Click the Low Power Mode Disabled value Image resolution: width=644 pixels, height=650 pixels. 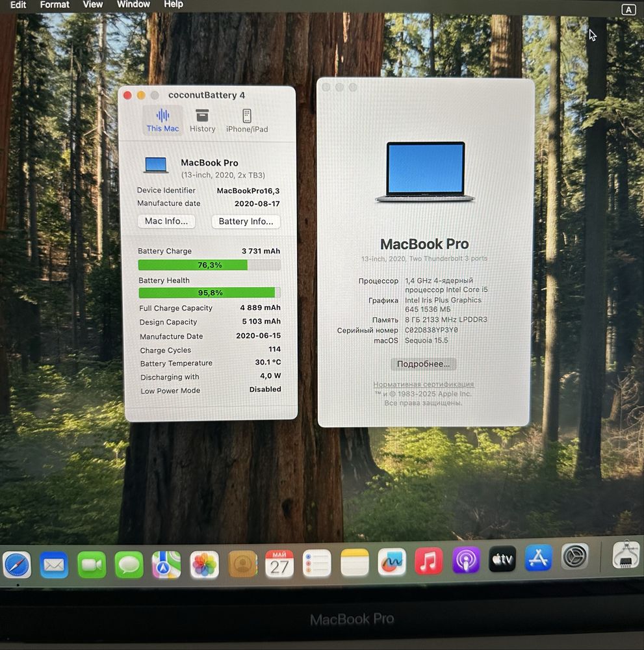pyautogui.click(x=264, y=389)
